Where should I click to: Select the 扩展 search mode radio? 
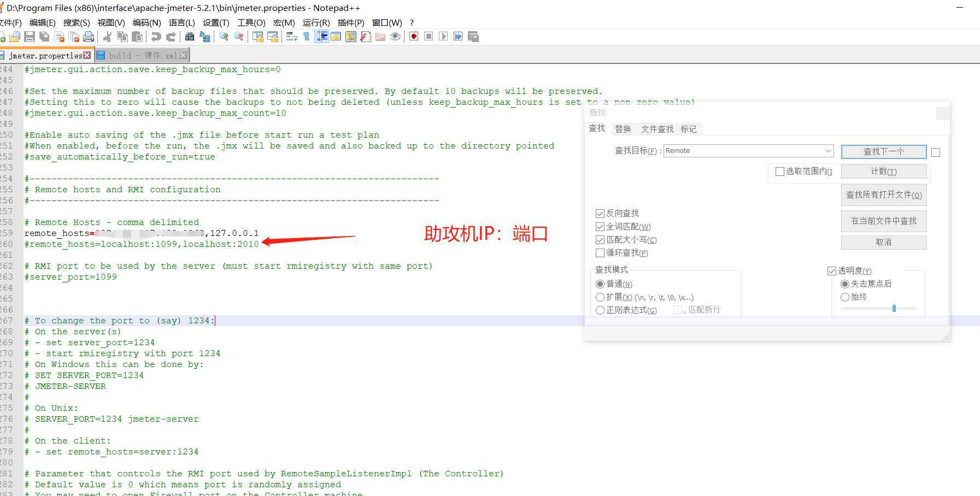(x=600, y=297)
